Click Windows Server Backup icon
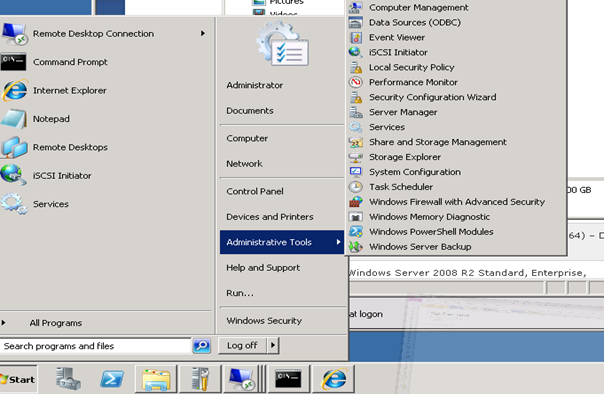 [356, 246]
